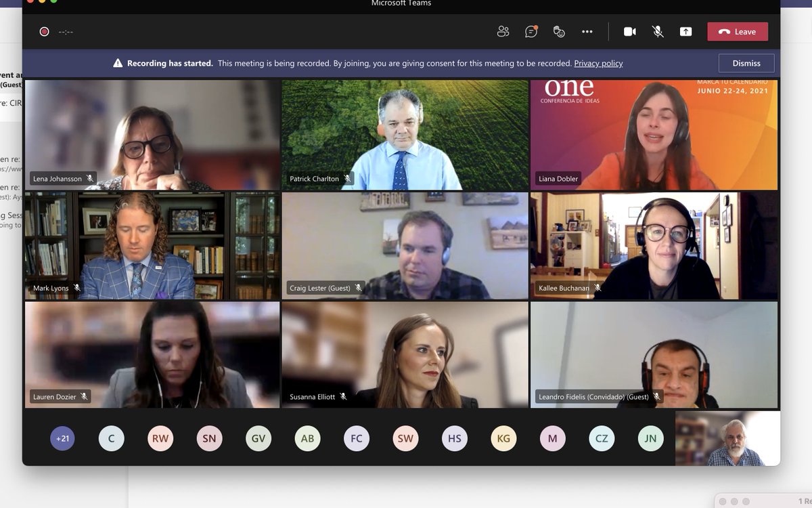The height and width of the screenshot is (508, 812).
Task: Select Leandro Fidelis (Convidado) video tile
Action: [x=654, y=354]
